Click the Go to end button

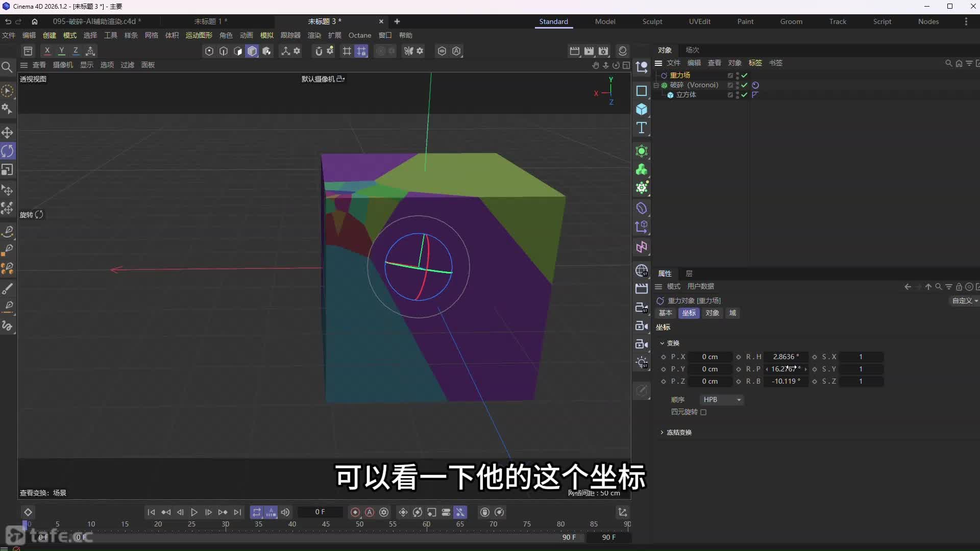[237, 512]
